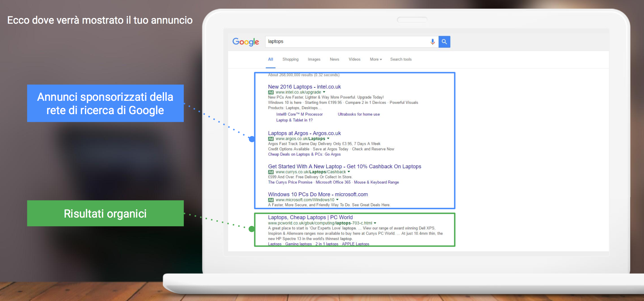Open Laptop & Tablet in 1? sitelink
This screenshot has height=301, width=644.
294,120
